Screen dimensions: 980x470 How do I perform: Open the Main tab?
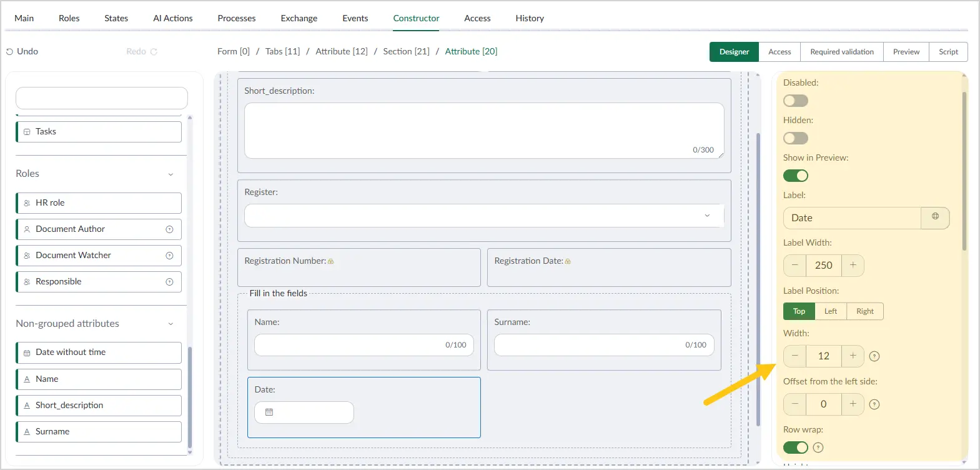click(24, 18)
